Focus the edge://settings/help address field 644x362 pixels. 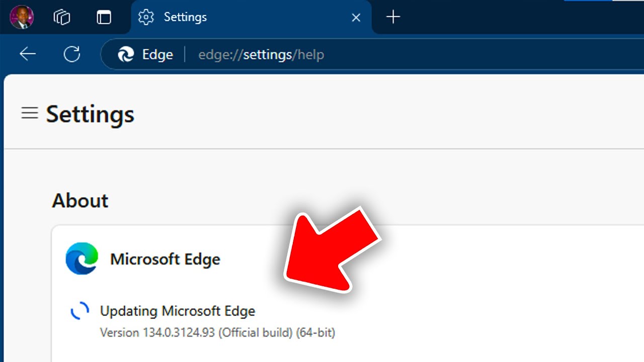click(x=261, y=54)
